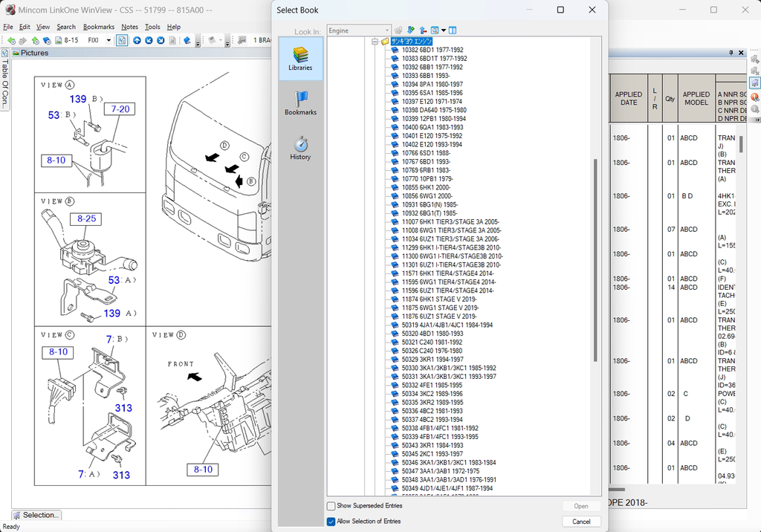Viewport: 761px width, 532px height.
Task: Click the book list vertical scrollbar
Action: click(595, 260)
